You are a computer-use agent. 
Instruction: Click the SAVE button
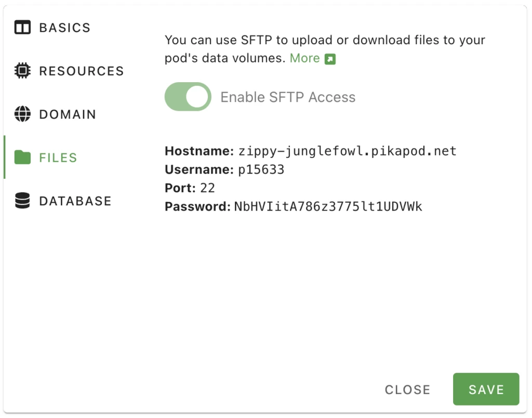486,389
